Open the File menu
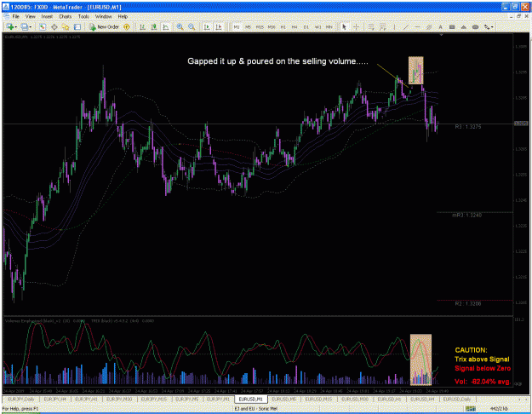Viewport: 532px width, 414px height. 15,16
